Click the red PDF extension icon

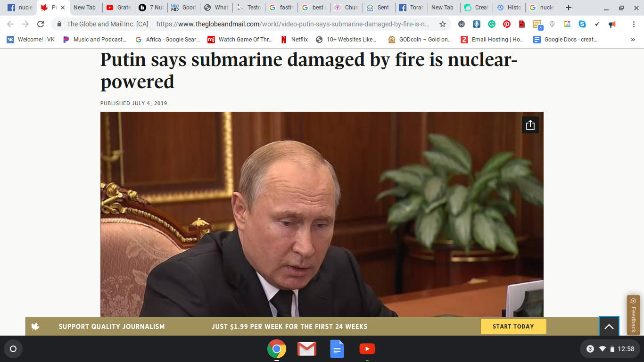pyautogui.click(x=521, y=24)
